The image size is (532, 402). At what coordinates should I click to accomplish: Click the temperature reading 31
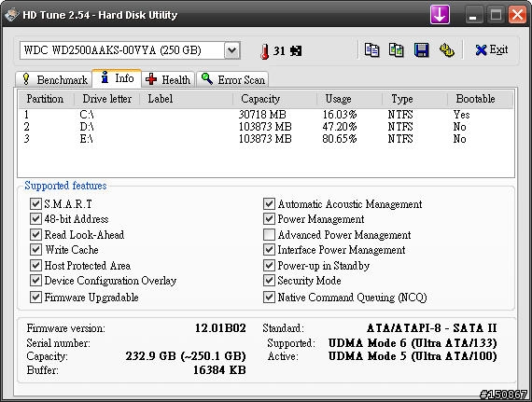pos(279,51)
